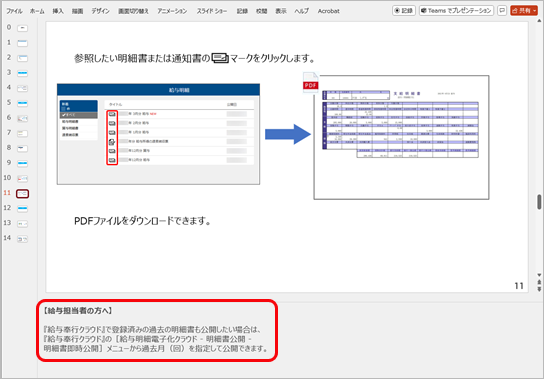Open the アニメーション tab
Viewport: 544px width, 379px height.
172,11
